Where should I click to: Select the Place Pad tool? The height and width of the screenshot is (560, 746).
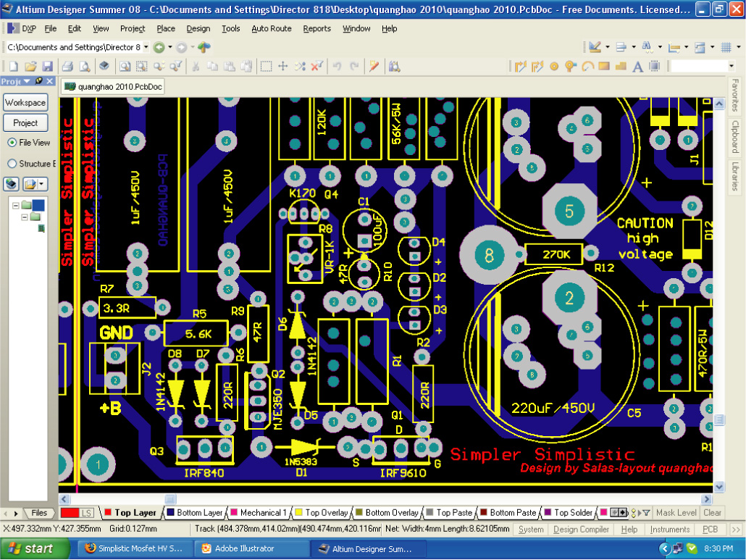click(554, 67)
